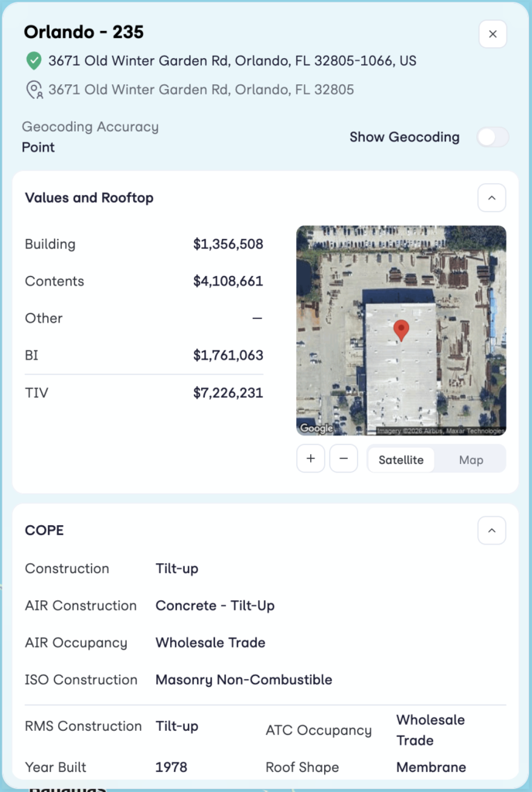The height and width of the screenshot is (792, 532).
Task: Click the location pin person icon
Action: [34, 90]
